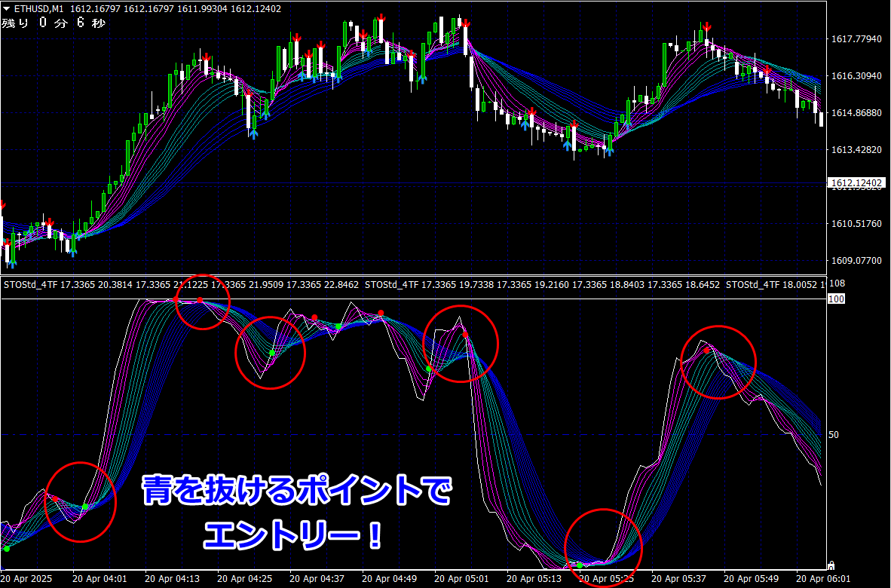Click the indicator scale value 108
The image size is (891, 588).
pos(837,283)
